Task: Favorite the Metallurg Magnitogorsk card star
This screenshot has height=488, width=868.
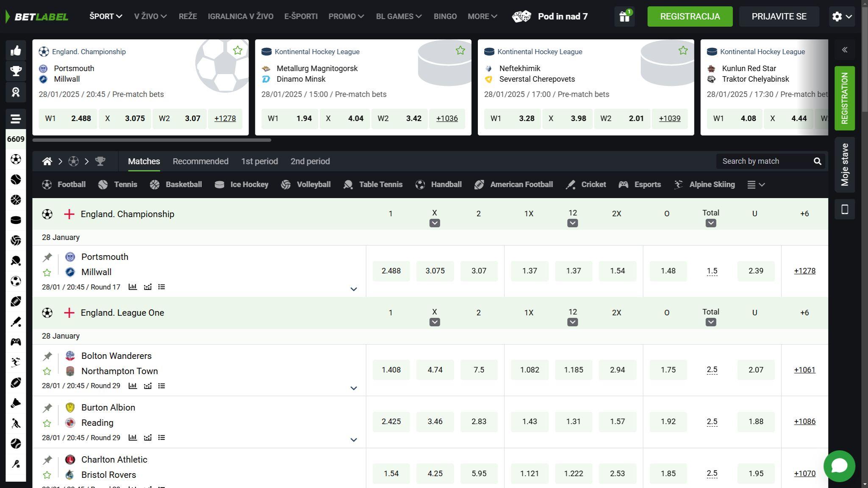Action: (460, 50)
